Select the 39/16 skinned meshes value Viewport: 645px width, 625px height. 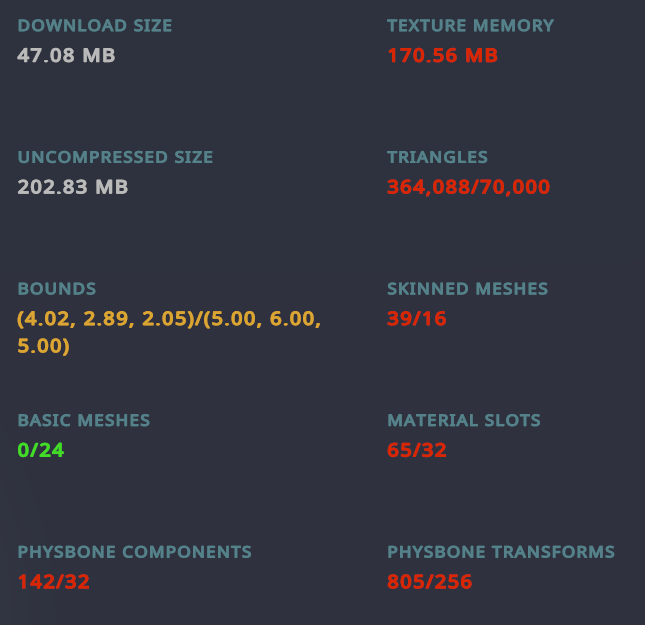click(417, 319)
